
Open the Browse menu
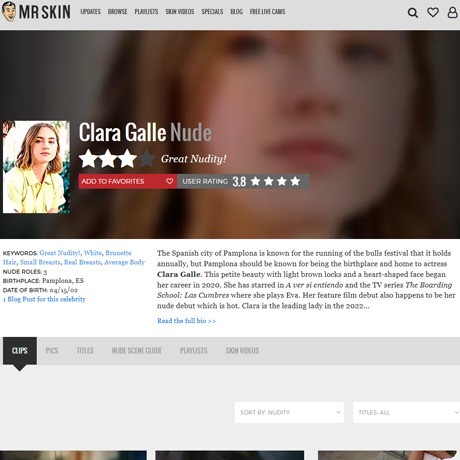[117, 12]
